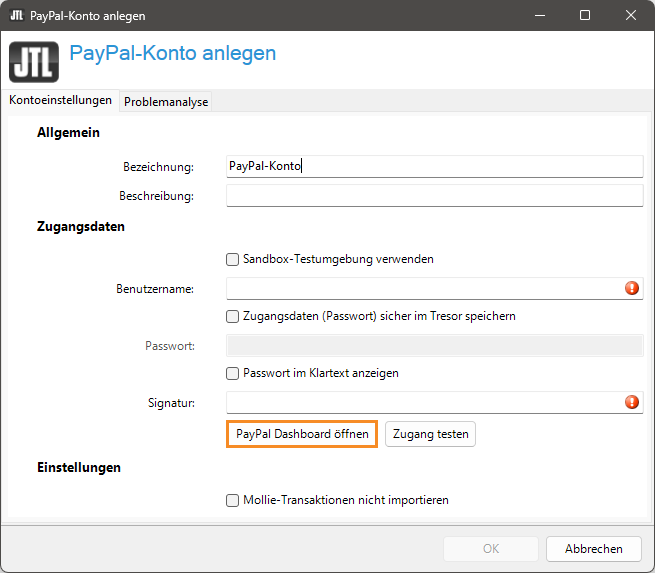Minimize the PayPal-Konto anlegen window
The width and height of the screenshot is (655, 573).
pyautogui.click(x=539, y=15)
